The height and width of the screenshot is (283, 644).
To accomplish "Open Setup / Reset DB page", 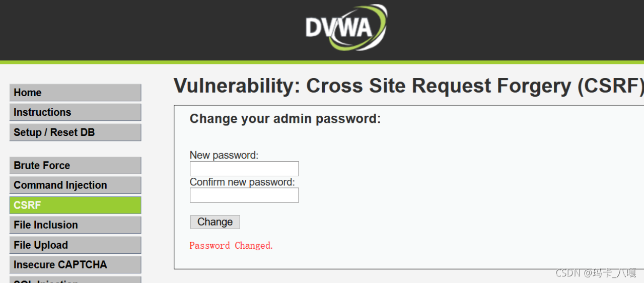I will (x=75, y=132).
